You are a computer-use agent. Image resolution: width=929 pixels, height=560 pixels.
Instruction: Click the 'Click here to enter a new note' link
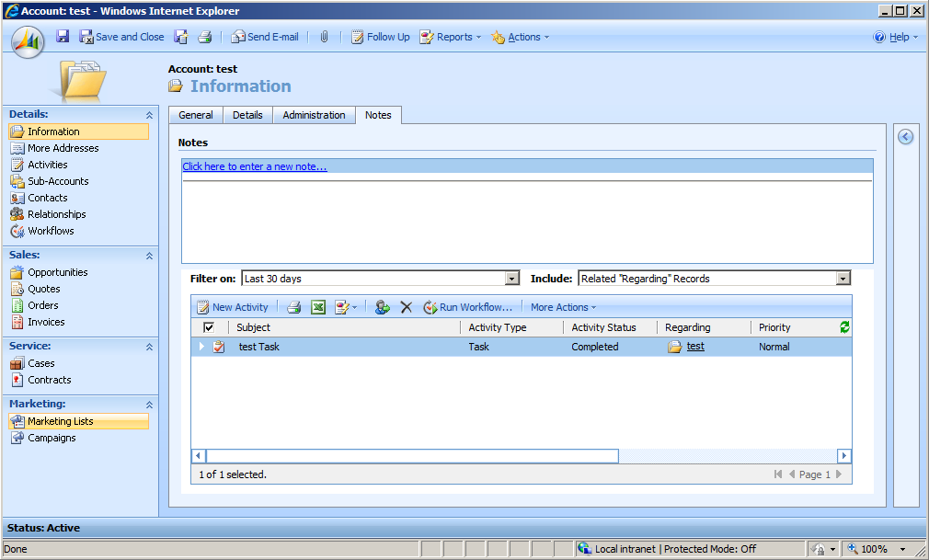(255, 166)
